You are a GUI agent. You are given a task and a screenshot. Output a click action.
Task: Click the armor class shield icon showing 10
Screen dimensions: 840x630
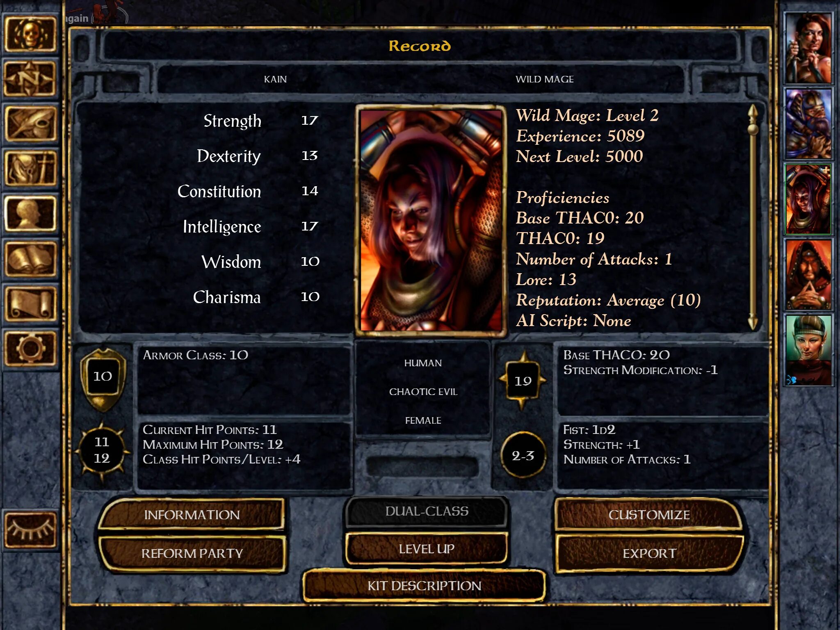(103, 377)
